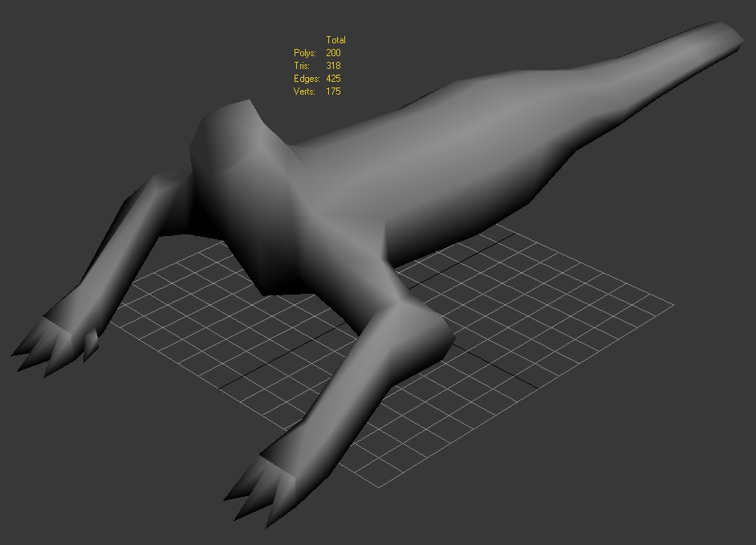
Task: Click the 'Tris:' statistics label
Action: [302, 66]
